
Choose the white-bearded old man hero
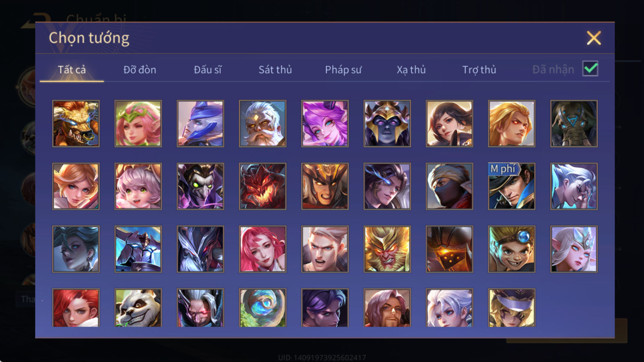(262, 123)
